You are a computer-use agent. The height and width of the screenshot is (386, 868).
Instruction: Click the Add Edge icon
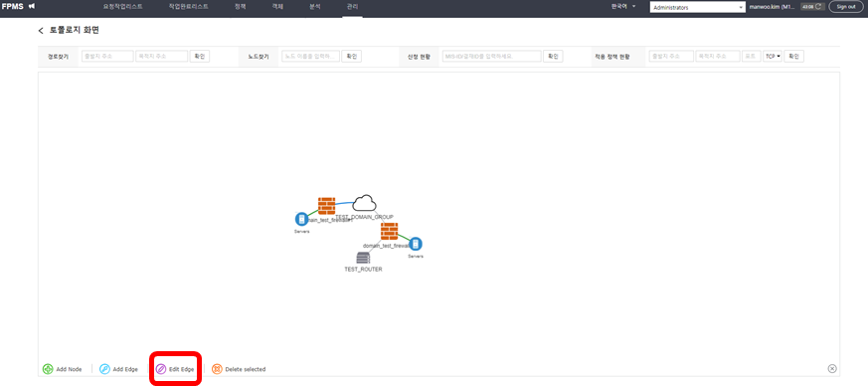(x=104, y=369)
